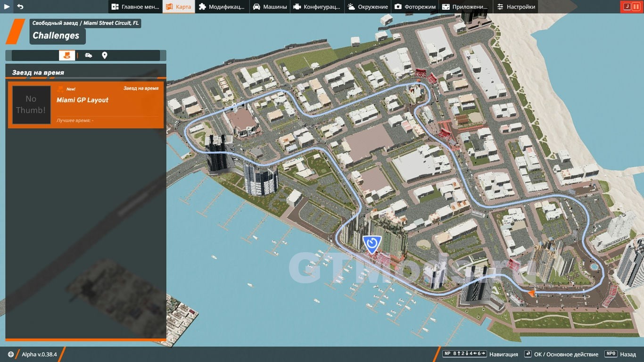The height and width of the screenshot is (362, 644).
Task: Open the Машины vehicle menu
Action: (x=270, y=7)
